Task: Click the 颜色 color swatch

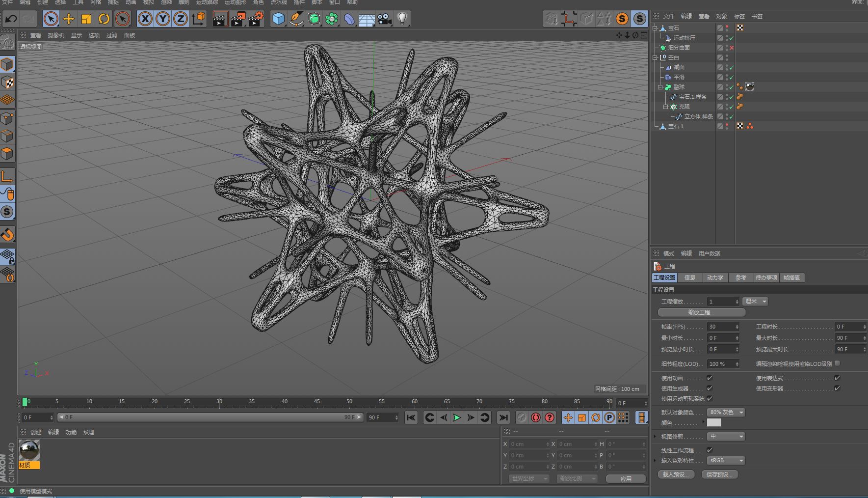Action: tap(714, 423)
